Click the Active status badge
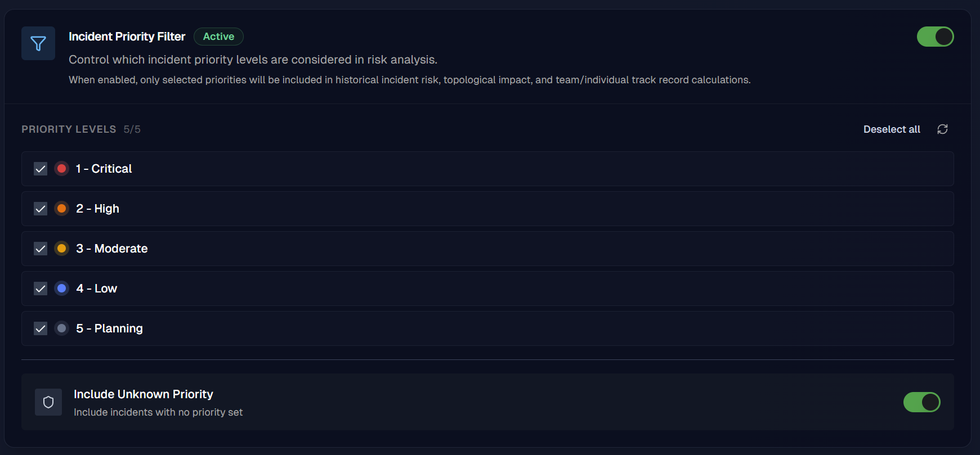This screenshot has width=980, height=455. tap(218, 36)
